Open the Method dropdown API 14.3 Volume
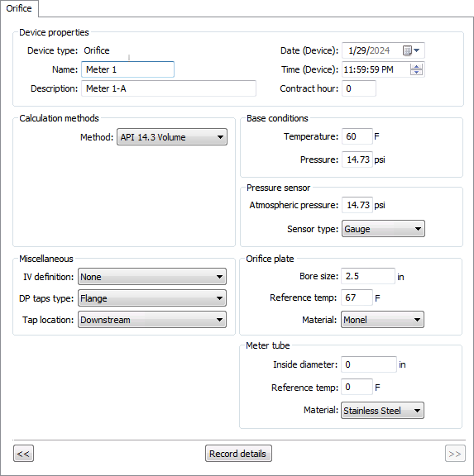Viewport: 474px width, 476px height. point(172,137)
